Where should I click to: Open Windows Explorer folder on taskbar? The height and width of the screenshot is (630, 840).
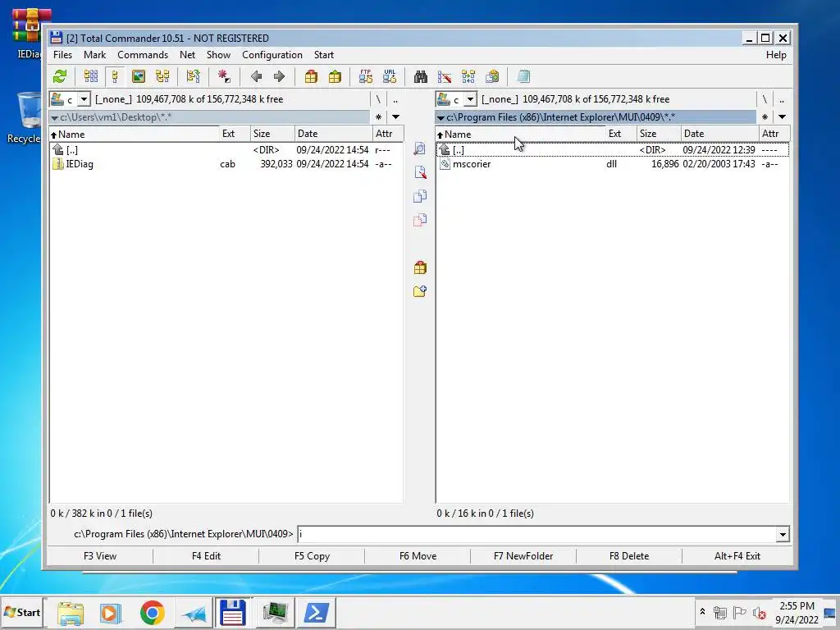(71, 612)
